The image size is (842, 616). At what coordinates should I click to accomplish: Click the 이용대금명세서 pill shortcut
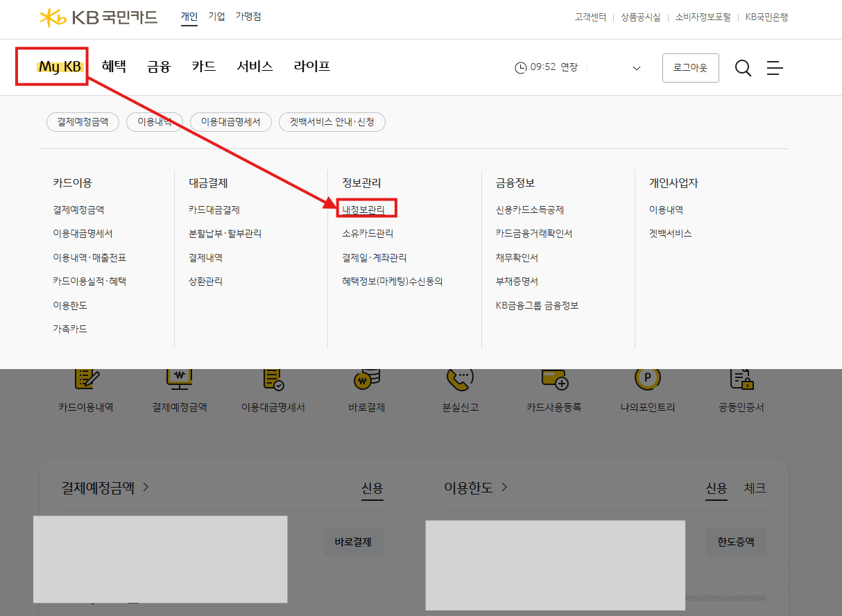[x=231, y=122]
